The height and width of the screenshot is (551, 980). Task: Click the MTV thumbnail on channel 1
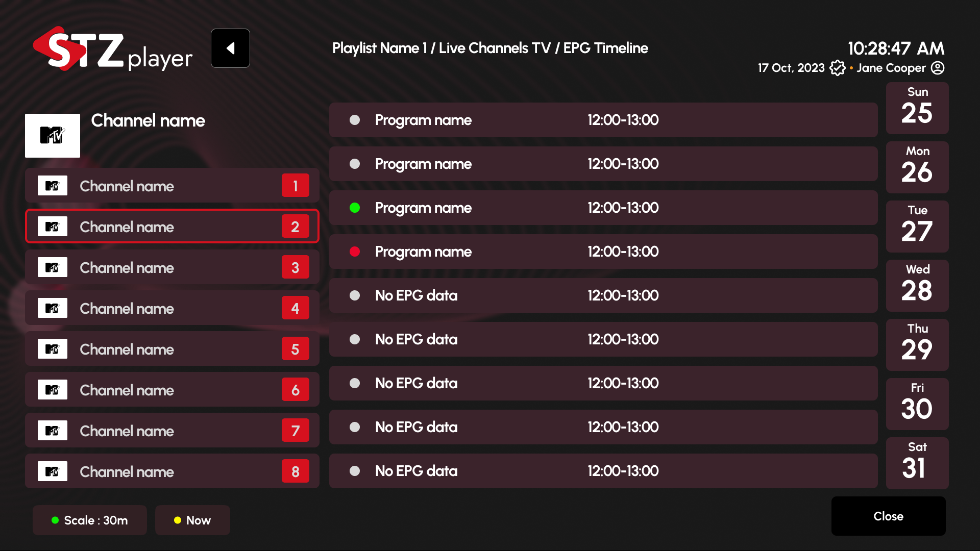point(53,185)
